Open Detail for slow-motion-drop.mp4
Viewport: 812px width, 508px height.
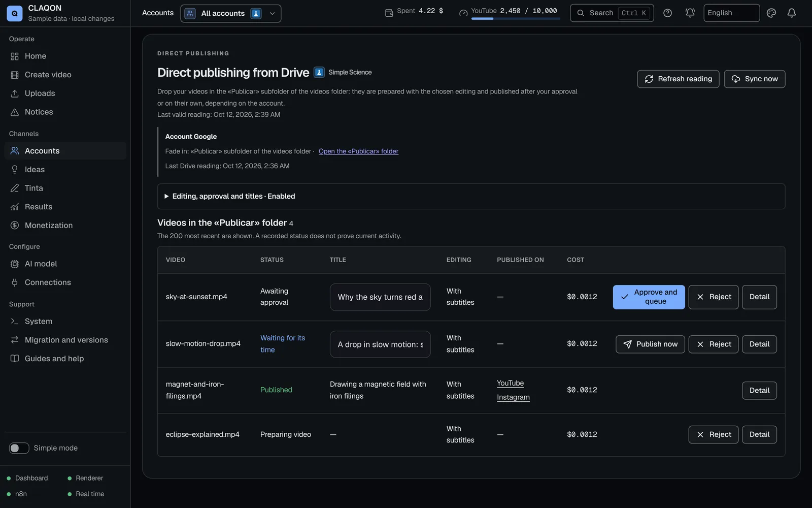(x=759, y=344)
